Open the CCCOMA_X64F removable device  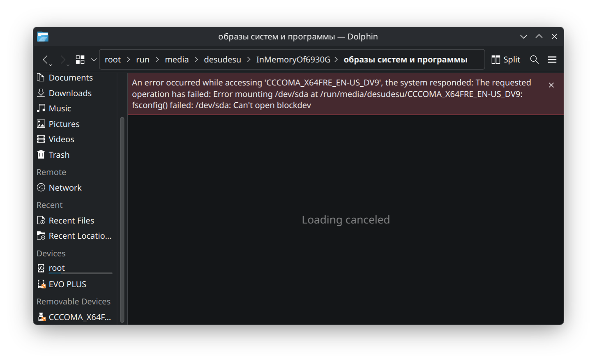[75, 317]
